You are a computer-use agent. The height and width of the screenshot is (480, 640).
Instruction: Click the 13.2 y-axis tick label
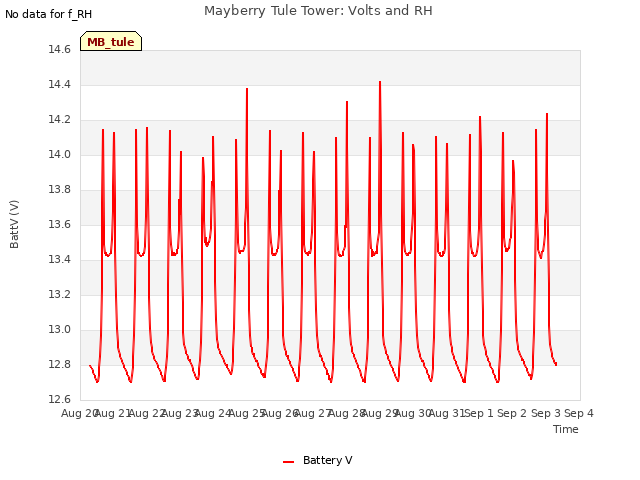click(60, 295)
